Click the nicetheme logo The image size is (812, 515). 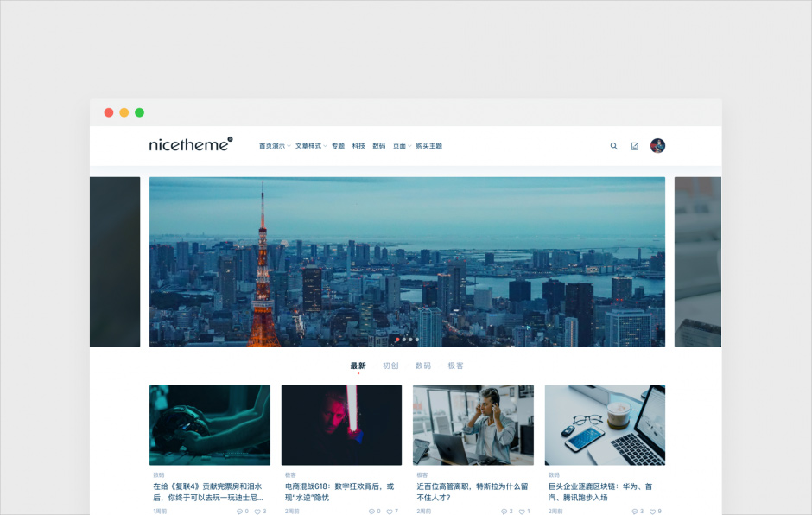coord(190,145)
